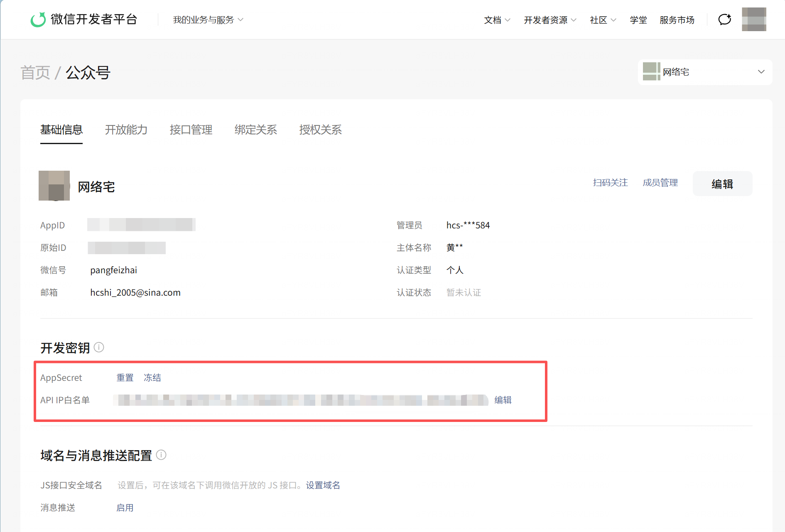Open the 社区 dropdown menu
Screen dimensions: 785x532
(x=603, y=20)
